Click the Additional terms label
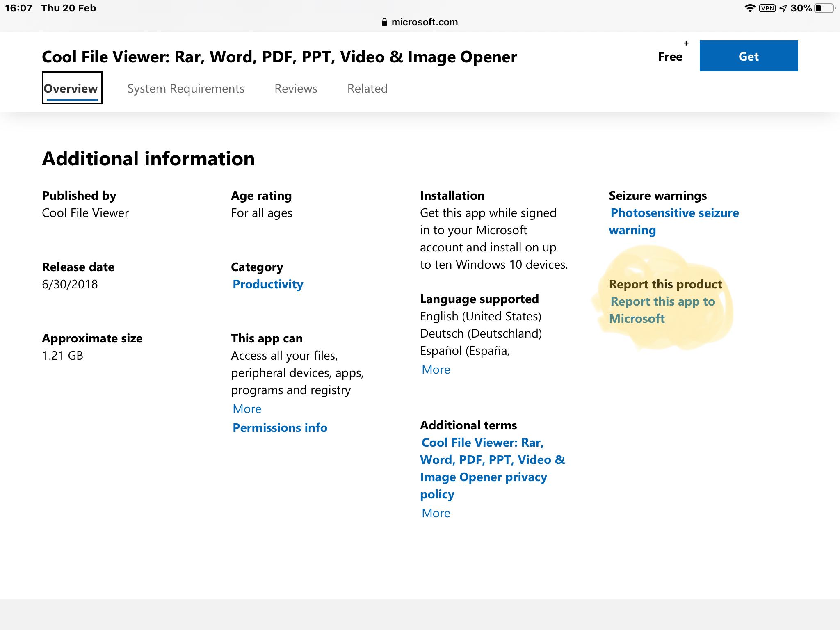 click(468, 425)
